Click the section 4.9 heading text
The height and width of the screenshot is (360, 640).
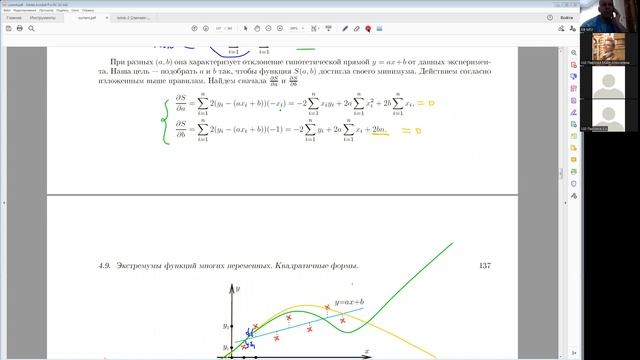coord(229,266)
